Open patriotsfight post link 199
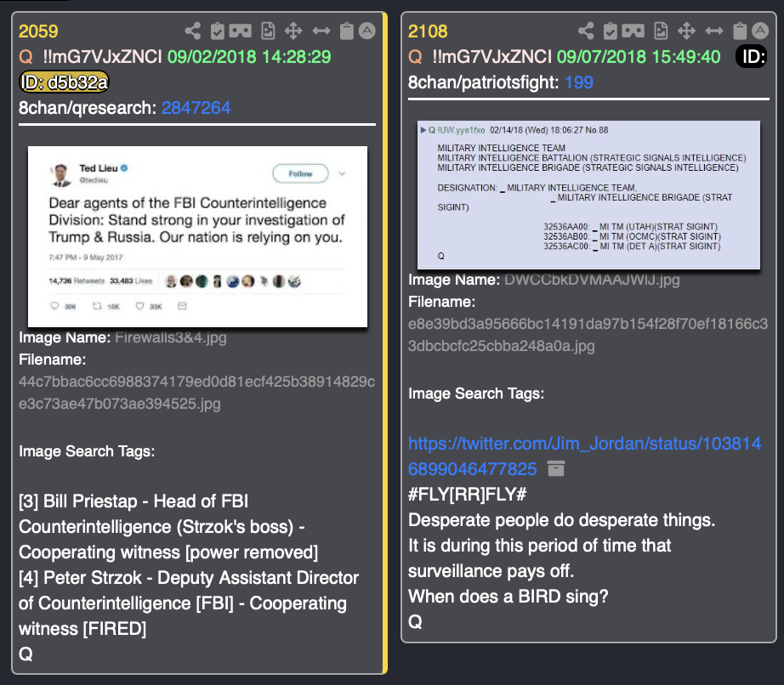This screenshot has height=685, width=784. (x=579, y=82)
